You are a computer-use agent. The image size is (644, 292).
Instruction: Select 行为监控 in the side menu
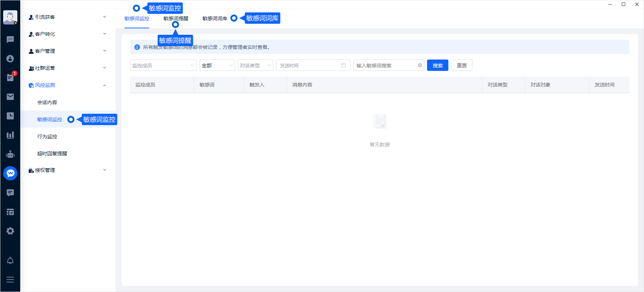click(47, 136)
